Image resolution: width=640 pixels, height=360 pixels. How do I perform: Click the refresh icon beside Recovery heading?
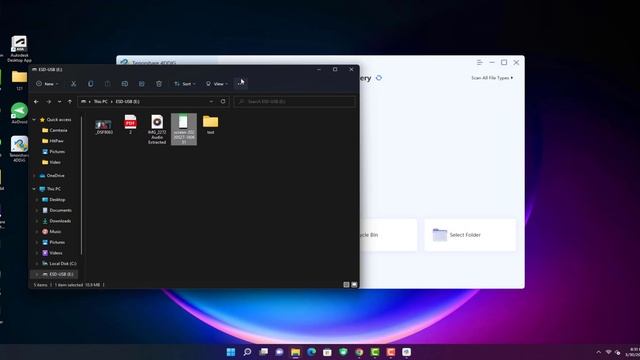pyautogui.click(x=379, y=78)
